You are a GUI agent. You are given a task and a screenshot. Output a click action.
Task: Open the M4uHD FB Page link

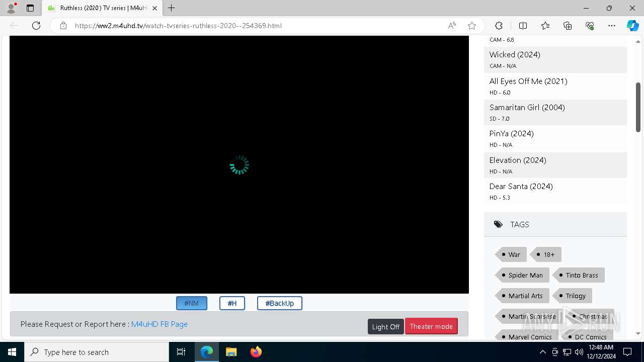[159, 324]
